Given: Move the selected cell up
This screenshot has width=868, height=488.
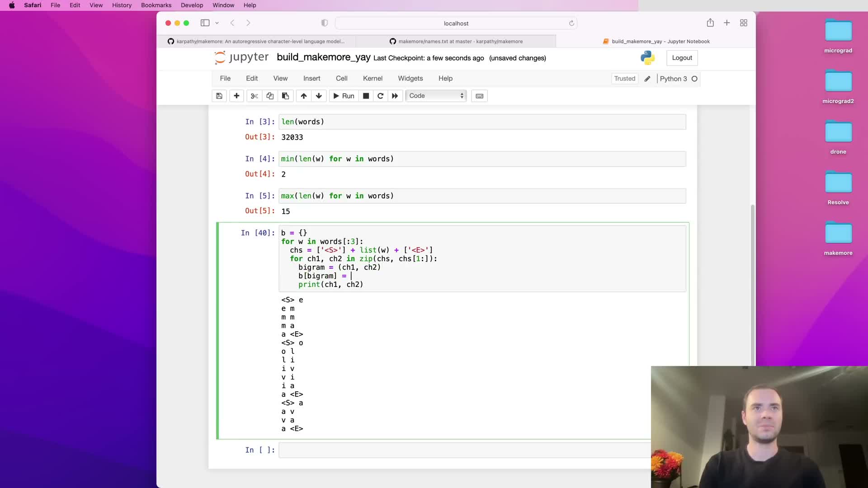Looking at the screenshot, I should tap(304, 96).
